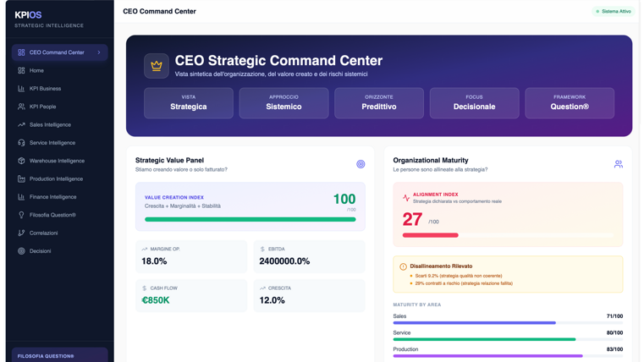Click the Service Intelligence headset icon
The width and height of the screenshot is (644, 362).
tap(21, 143)
